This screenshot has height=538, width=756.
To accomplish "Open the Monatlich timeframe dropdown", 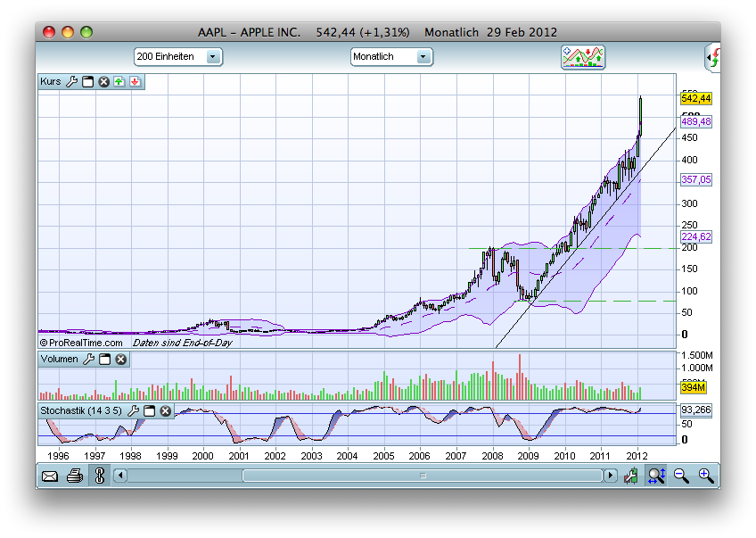I will click(x=391, y=57).
